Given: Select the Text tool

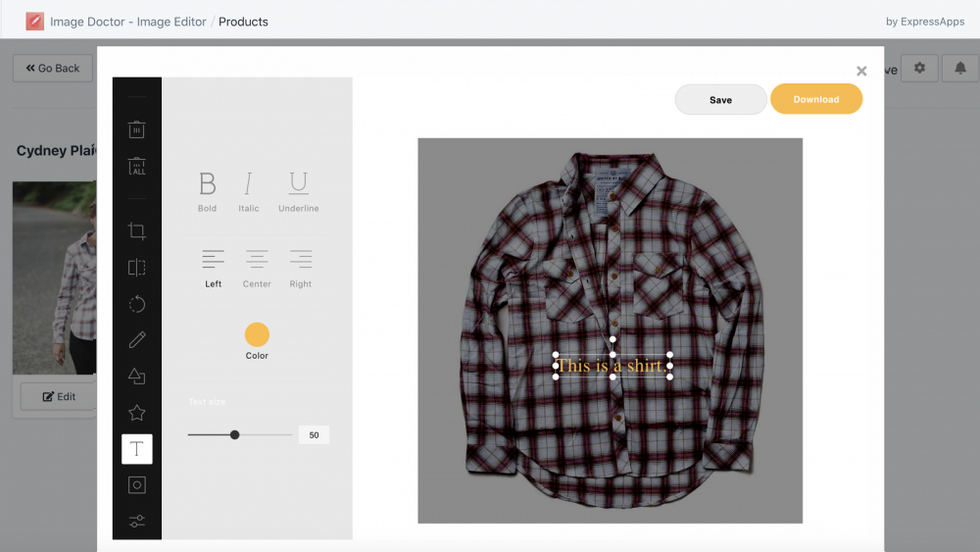Looking at the screenshot, I should (137, 449).
